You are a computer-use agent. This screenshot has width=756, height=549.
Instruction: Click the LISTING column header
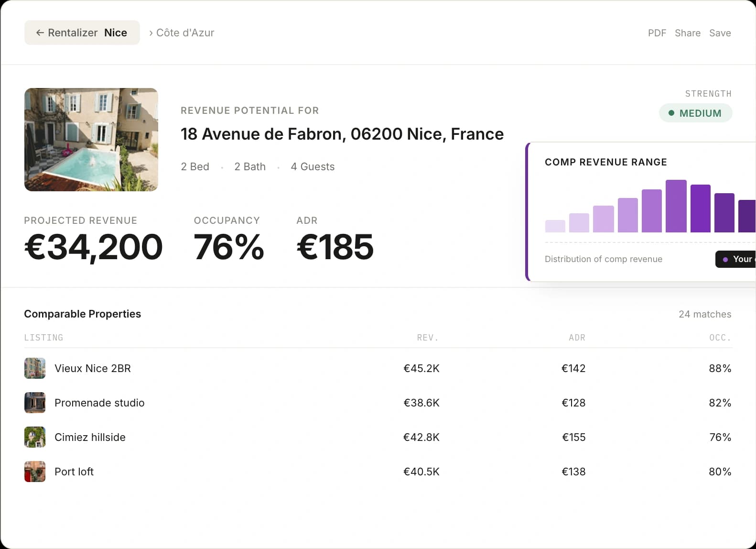(43, 338)
